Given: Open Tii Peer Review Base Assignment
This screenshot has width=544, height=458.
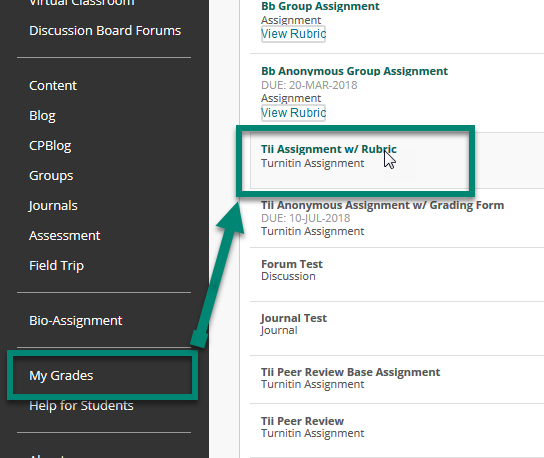Looking at the screenshot, I should pyautogui.click(x=350, y=372).
